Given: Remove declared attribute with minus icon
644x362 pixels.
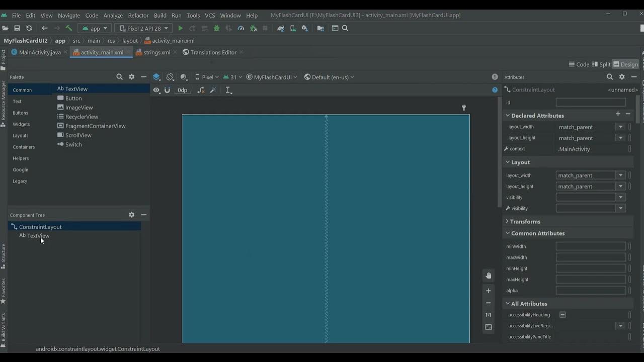Looking at the screenshot, I should [x=628, y=114].
